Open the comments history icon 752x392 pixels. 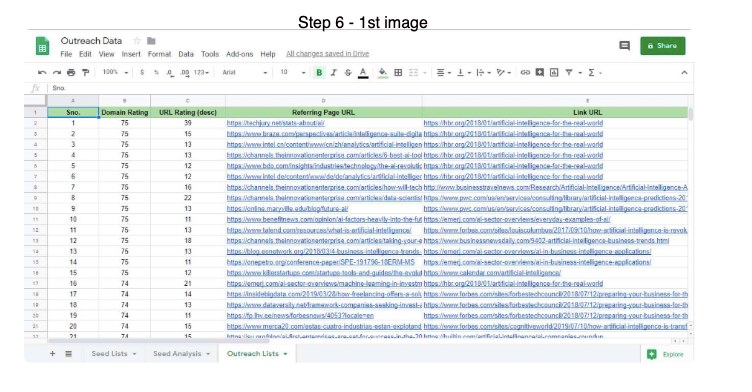point(624,46)
